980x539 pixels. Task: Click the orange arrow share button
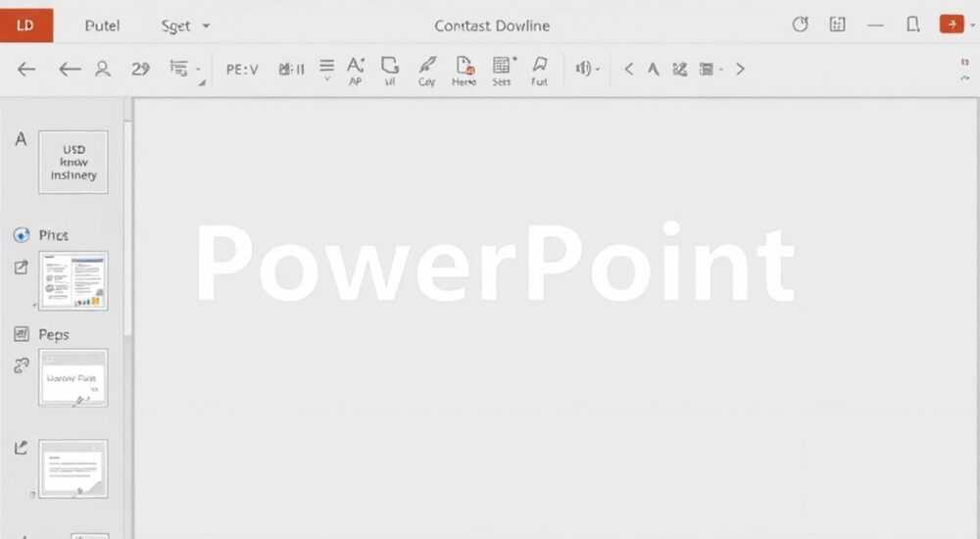pos(952,24)
